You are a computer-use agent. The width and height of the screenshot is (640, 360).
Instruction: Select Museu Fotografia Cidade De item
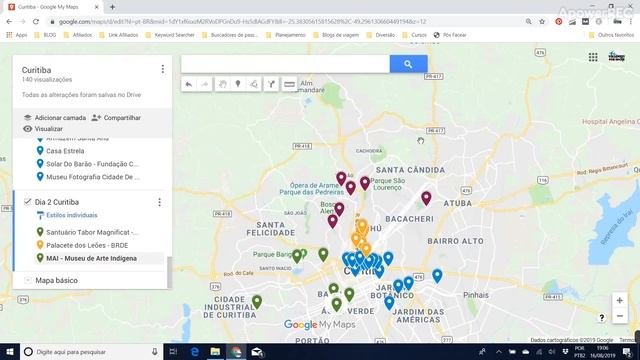(93, 177)
